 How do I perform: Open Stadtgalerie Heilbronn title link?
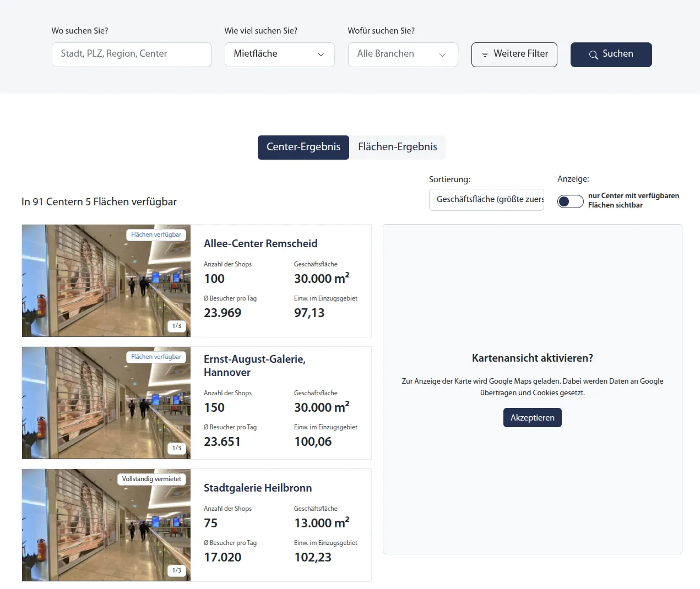[258, 488]
